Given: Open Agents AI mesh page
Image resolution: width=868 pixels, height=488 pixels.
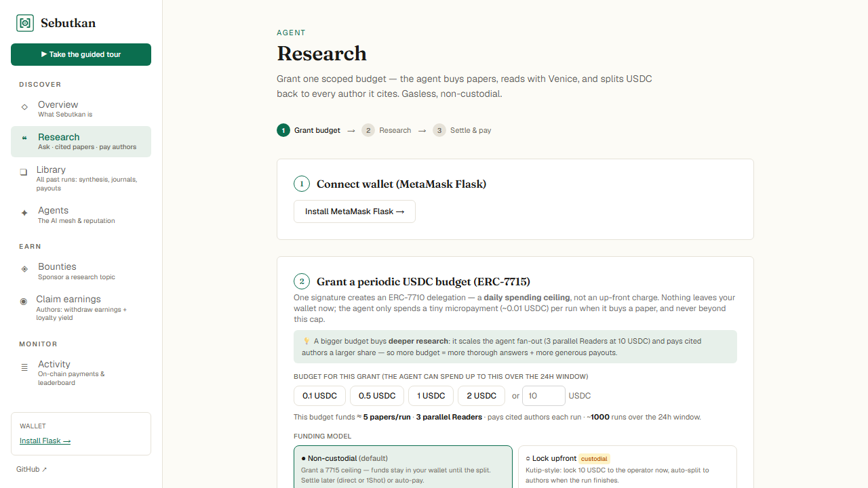Looking at the screenshot, I should click(81, 215).
